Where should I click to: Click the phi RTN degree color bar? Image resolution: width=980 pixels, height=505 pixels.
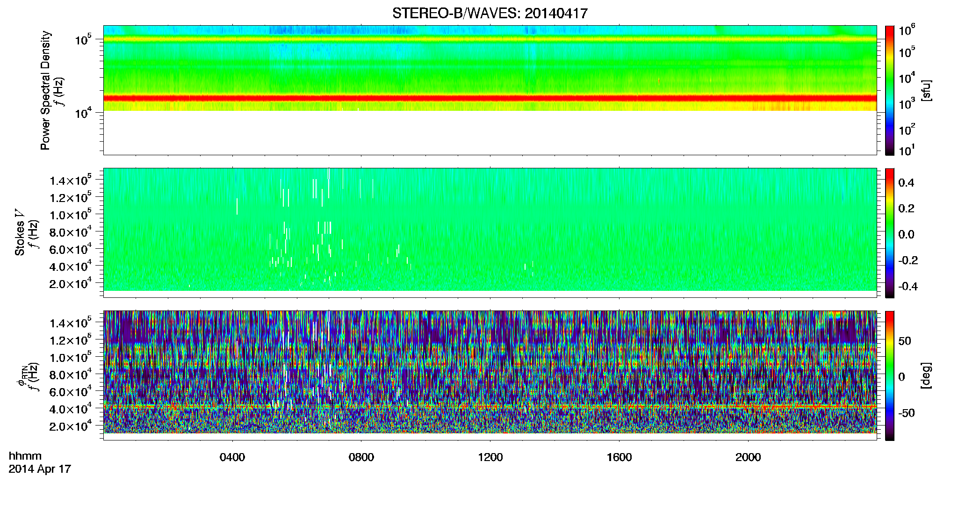click(x=889, y=375)
